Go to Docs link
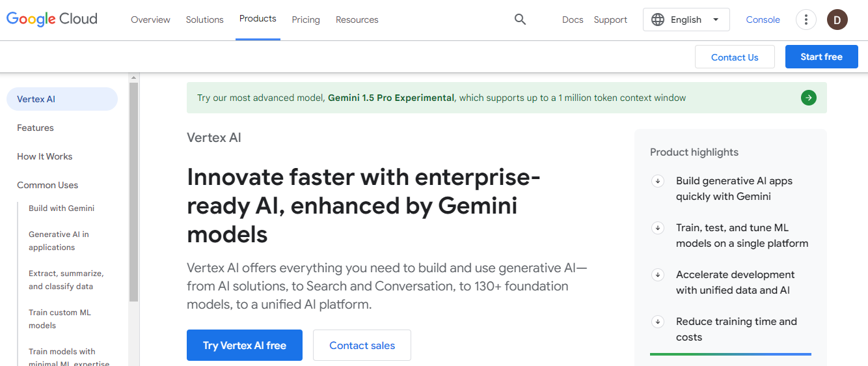The width and height of the screenshot is (868, 366). pos(573,20)
